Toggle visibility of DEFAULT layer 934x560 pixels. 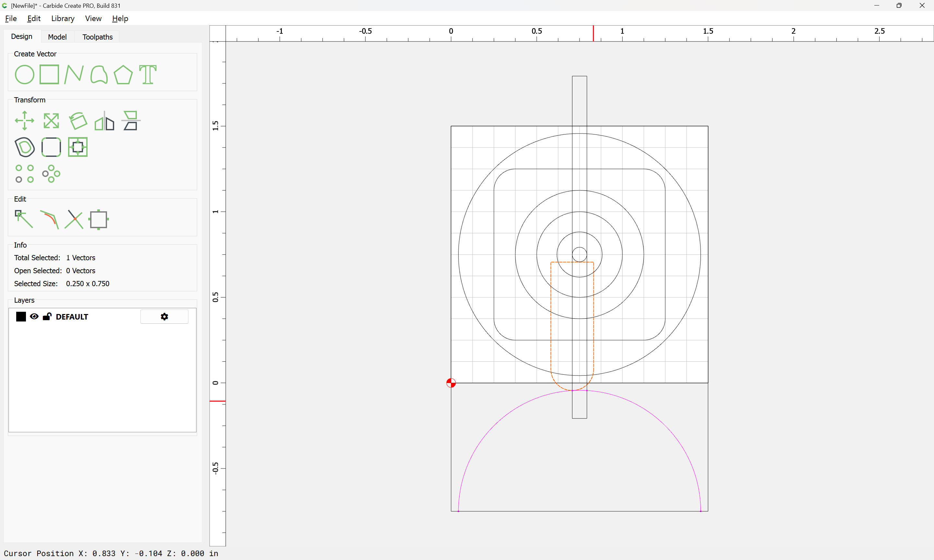click(x=34, y=317)
